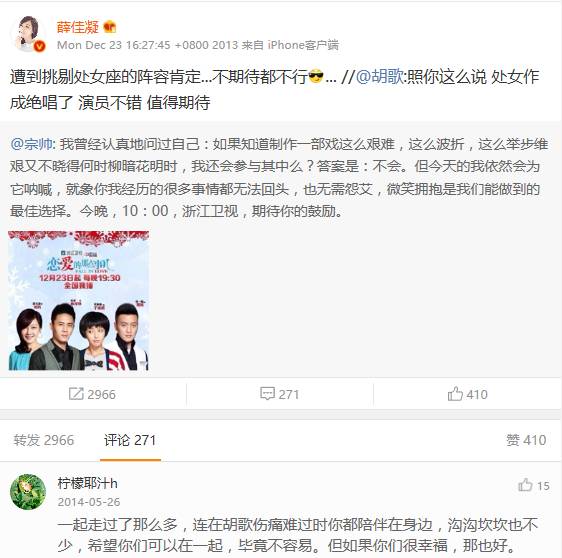Click the repost icon showing 2966
The width and height of the screenshot is (562, 558).
(76, 394)
